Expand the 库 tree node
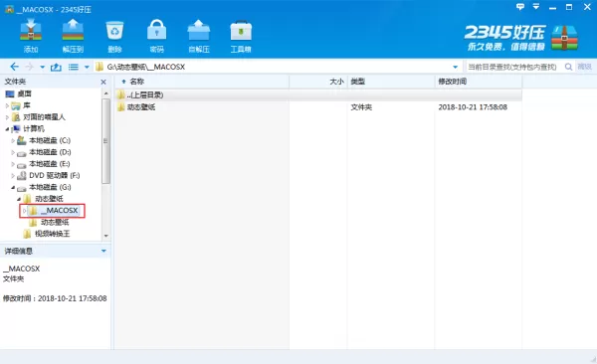 pos(7,105)
